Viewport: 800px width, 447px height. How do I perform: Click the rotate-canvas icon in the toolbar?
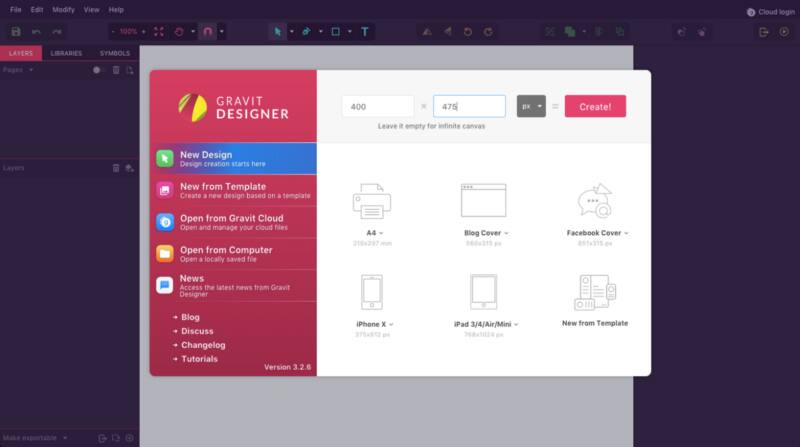click(179, 32)
